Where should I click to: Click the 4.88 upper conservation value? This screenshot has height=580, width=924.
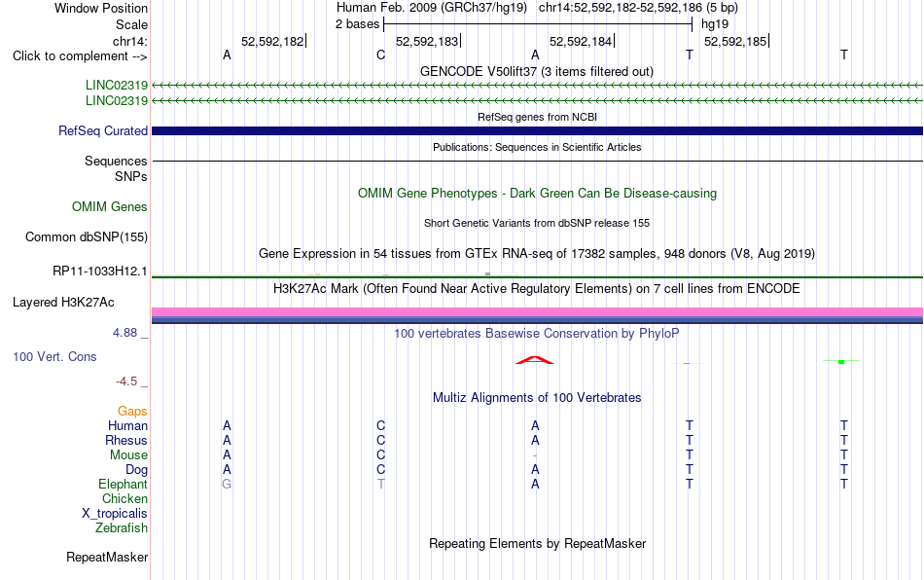(124, 333)
